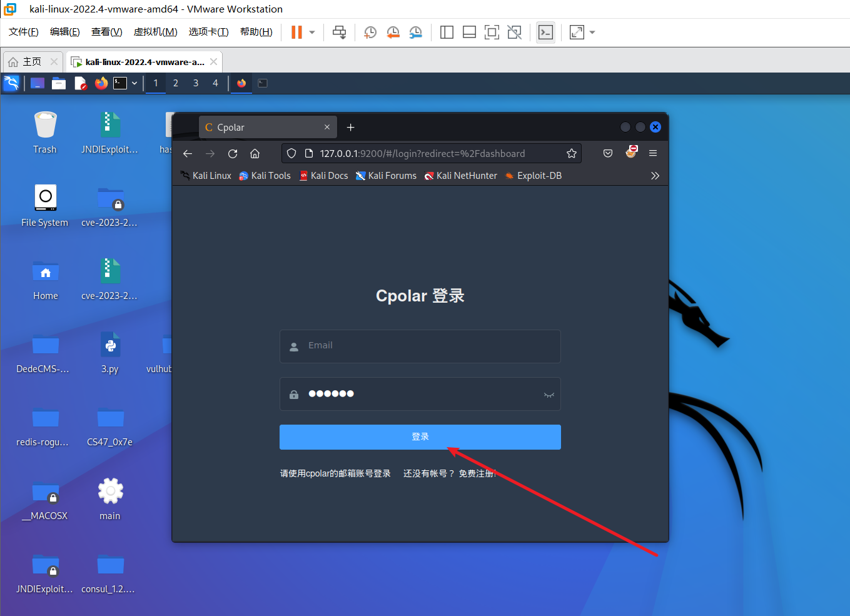Image resolution: width=850 pixels, height=616 pixels.
Task: Expand the terminal launcher dropdown arrow
Action: pos(134,83)
